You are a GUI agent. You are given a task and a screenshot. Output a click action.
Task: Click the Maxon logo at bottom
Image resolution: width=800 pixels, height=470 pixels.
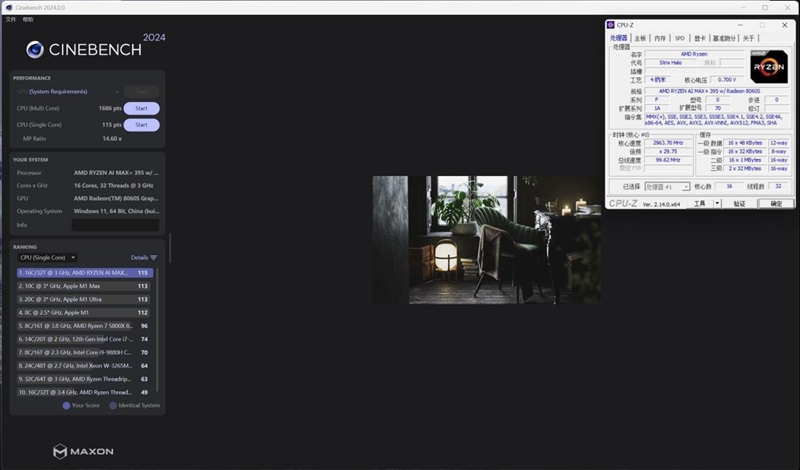(x=83, y=452)
